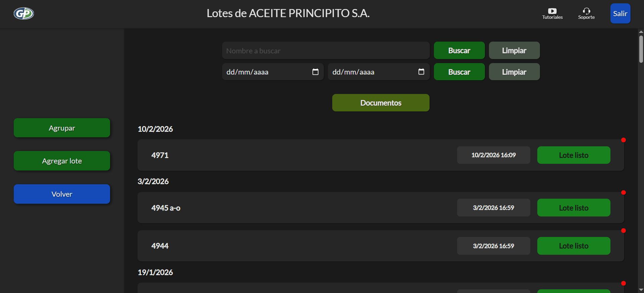Open calendar picker on second date field
Screen dimensions: 644x293
pos(421,72)
